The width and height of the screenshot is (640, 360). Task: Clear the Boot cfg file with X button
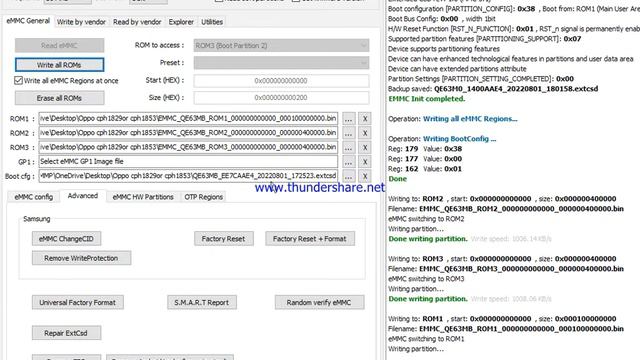[x=365, y=176]
